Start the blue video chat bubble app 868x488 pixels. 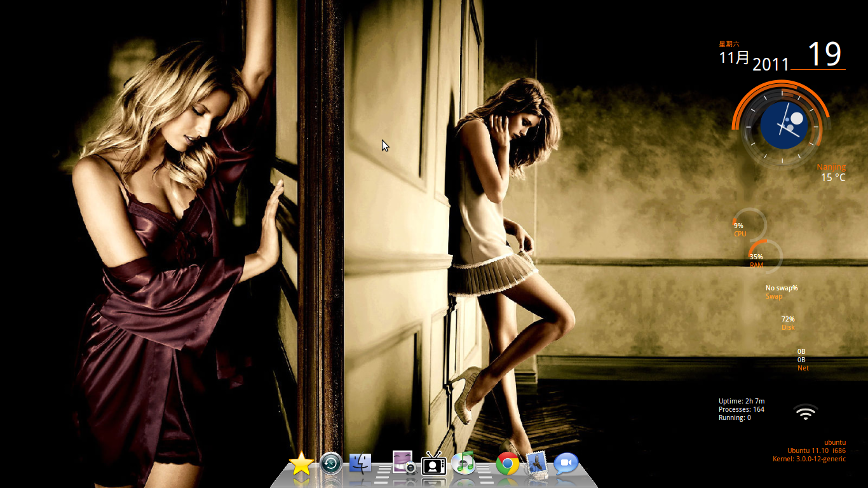coord(566,464)
